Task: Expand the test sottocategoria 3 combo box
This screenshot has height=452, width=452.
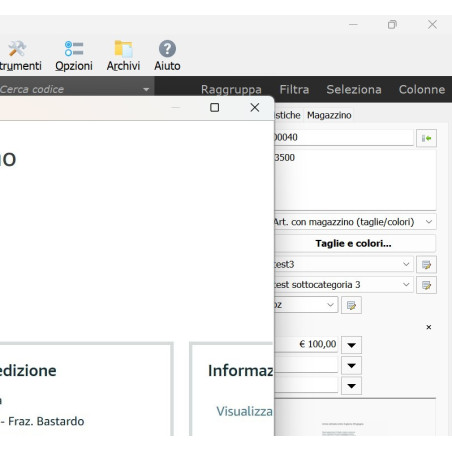Action: 406,285
